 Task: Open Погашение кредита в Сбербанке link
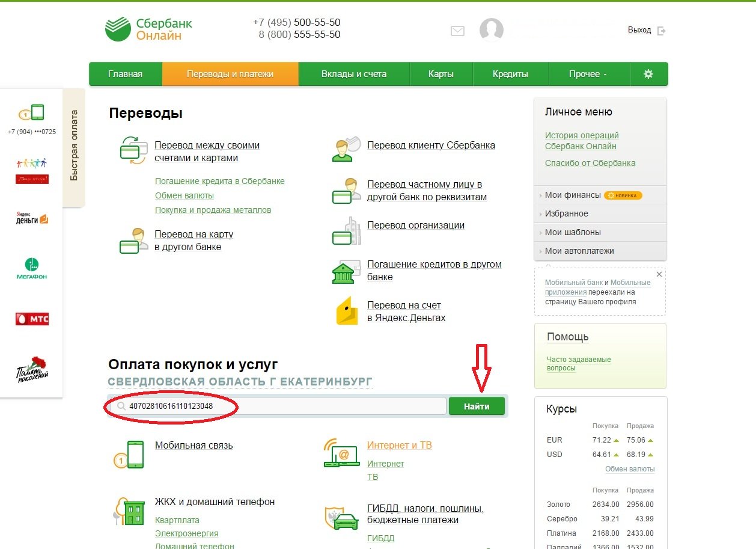[220, 181]
